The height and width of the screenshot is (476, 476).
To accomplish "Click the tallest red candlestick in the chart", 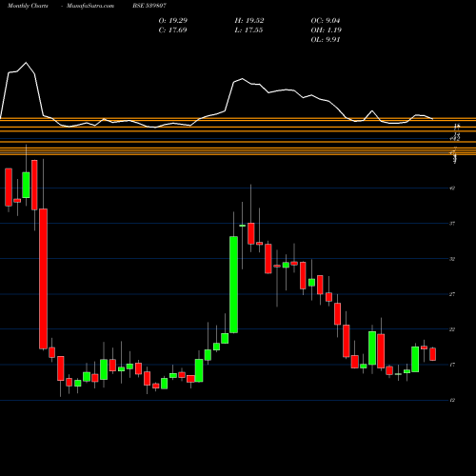I will coord(43,279).
